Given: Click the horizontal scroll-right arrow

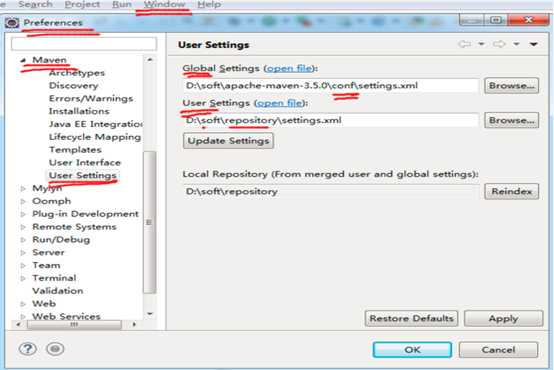Looking at the screenshot, I should pos(134,324).
